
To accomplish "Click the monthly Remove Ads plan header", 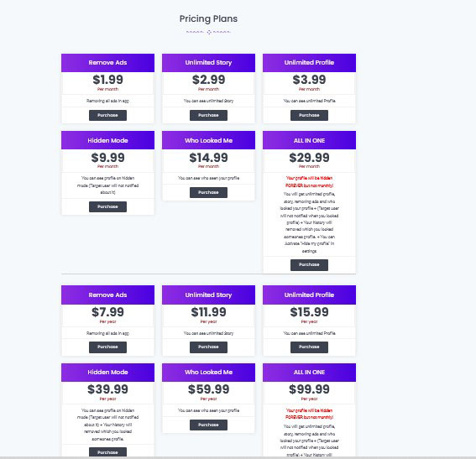I will (x=107, y=63).
